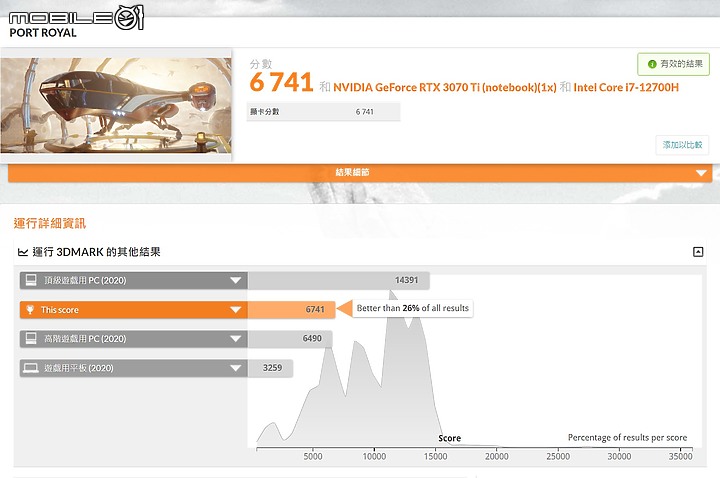Click the Better than 26% of all results tooltip
720x478 pixels.
tap(412, 308)
